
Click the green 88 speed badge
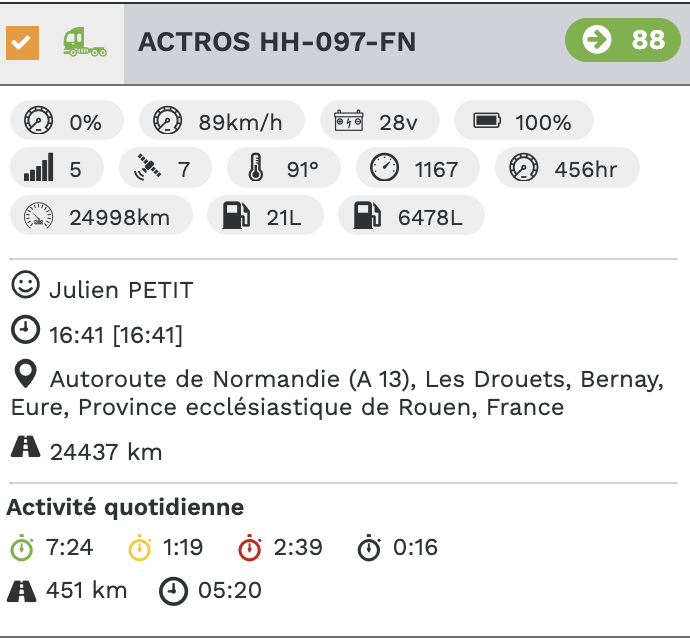623,40
